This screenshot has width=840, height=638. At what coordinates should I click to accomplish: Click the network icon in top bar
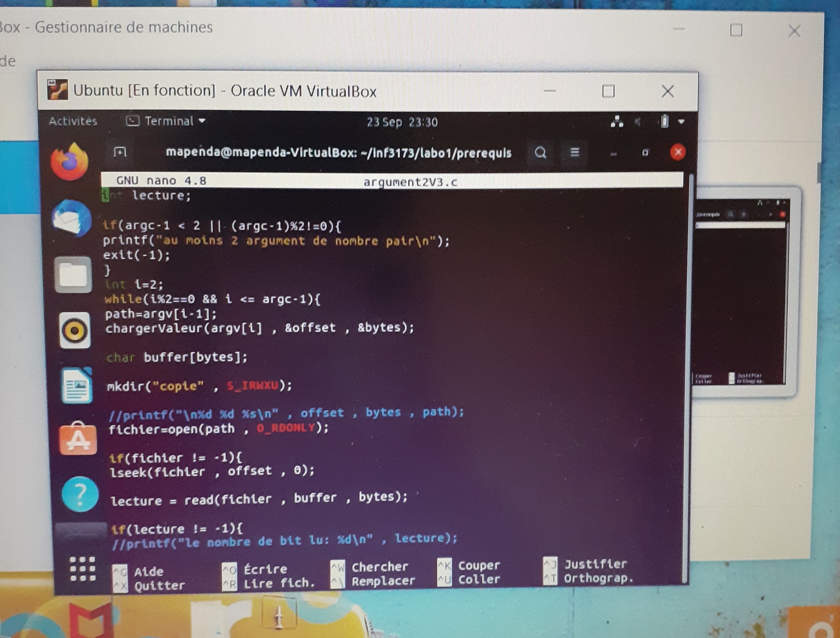tap(617, 122)
